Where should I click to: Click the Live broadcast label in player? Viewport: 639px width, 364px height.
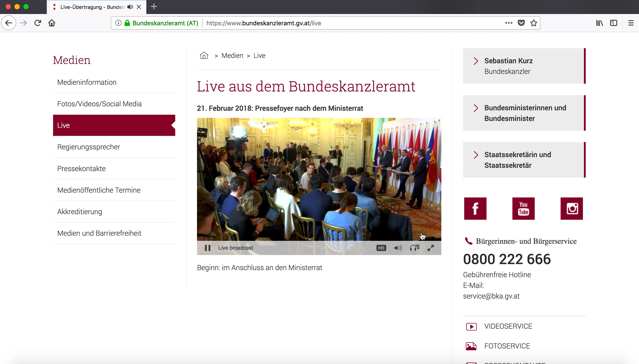click(236, 248)
